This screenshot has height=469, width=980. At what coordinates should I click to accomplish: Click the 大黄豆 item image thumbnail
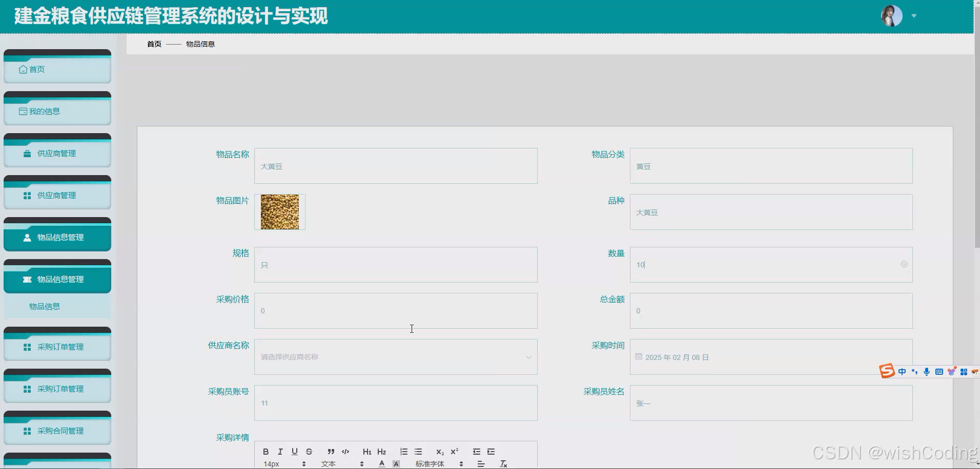point(280,211)
